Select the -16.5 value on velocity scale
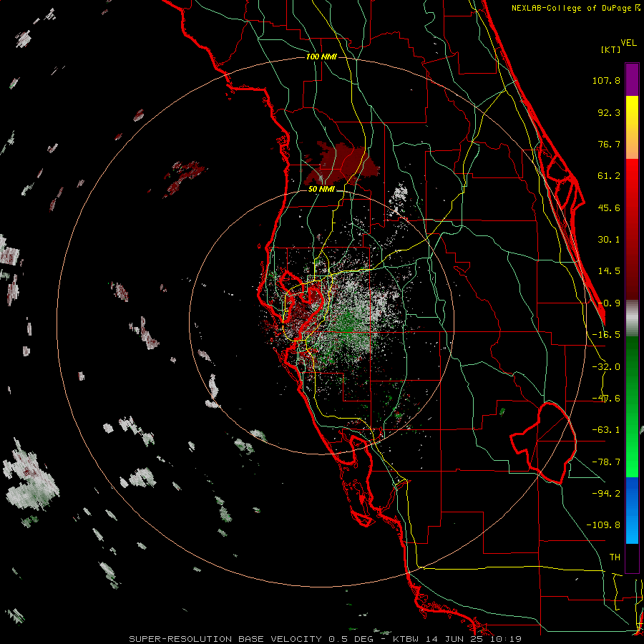Viewport: 644px width, 644px height. pos(606,335)
